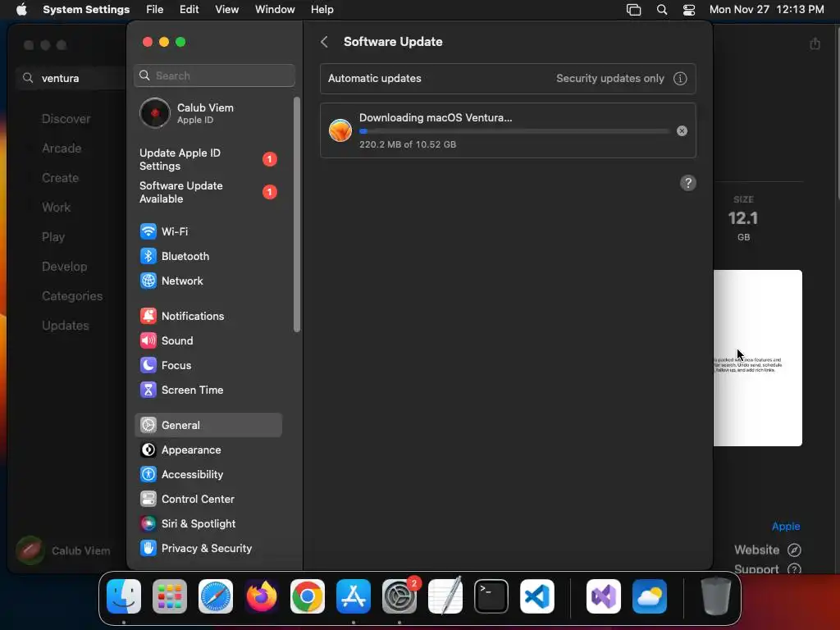Click the download progress bar
The width and height of the screenshot is (840, 630).
pyautogui.click(x=514, y=130)
